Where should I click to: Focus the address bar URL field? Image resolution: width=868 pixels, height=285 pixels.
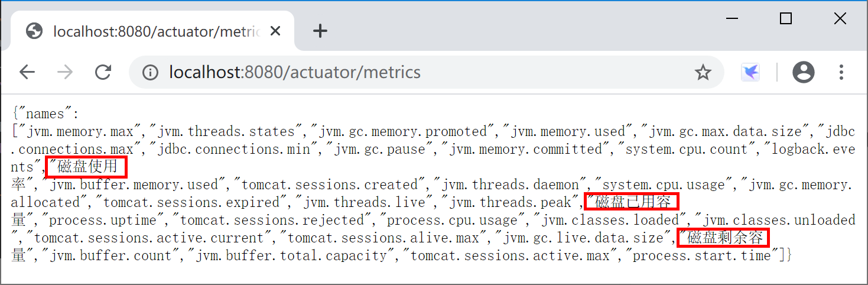click(414, 73)
